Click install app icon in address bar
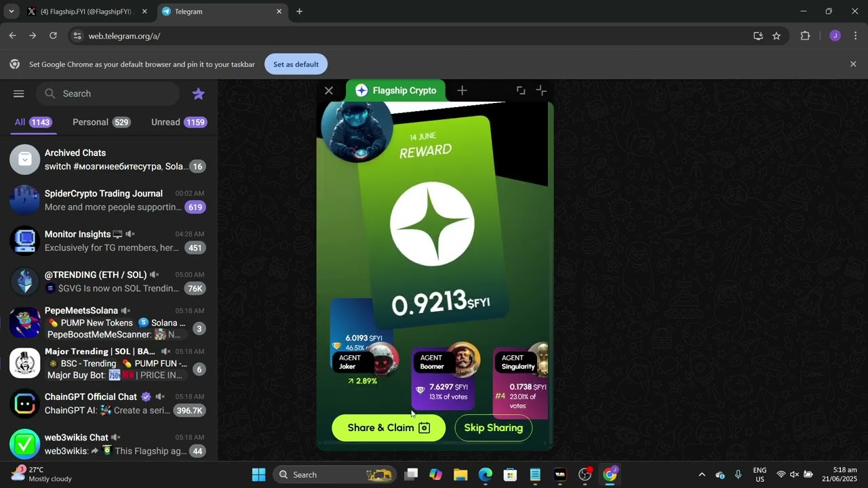 (758, 36)
